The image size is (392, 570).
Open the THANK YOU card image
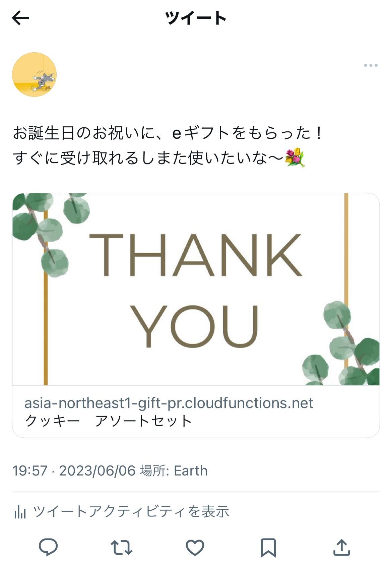[196, 289]
